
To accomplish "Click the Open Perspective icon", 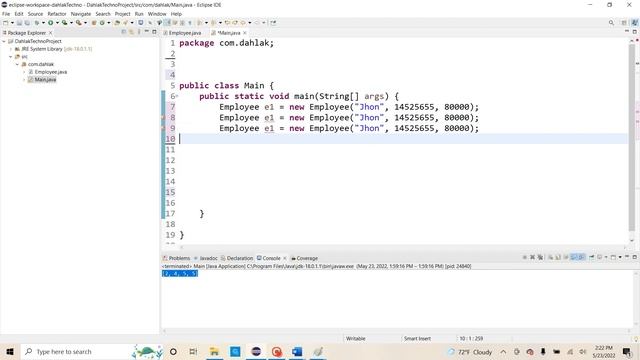I will tap(624, 23).
